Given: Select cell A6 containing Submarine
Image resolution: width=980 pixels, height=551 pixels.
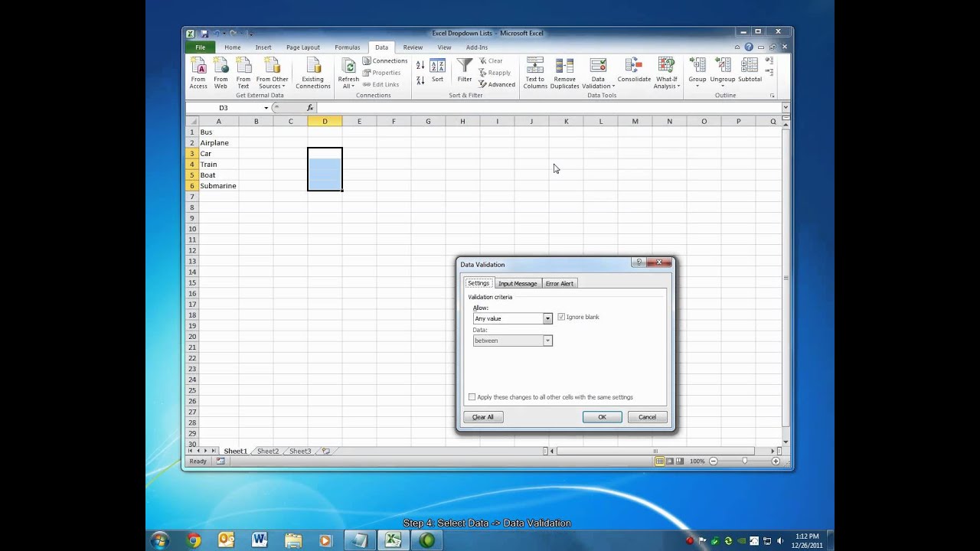Looking at the screenshot, I should tap(218, 186).
